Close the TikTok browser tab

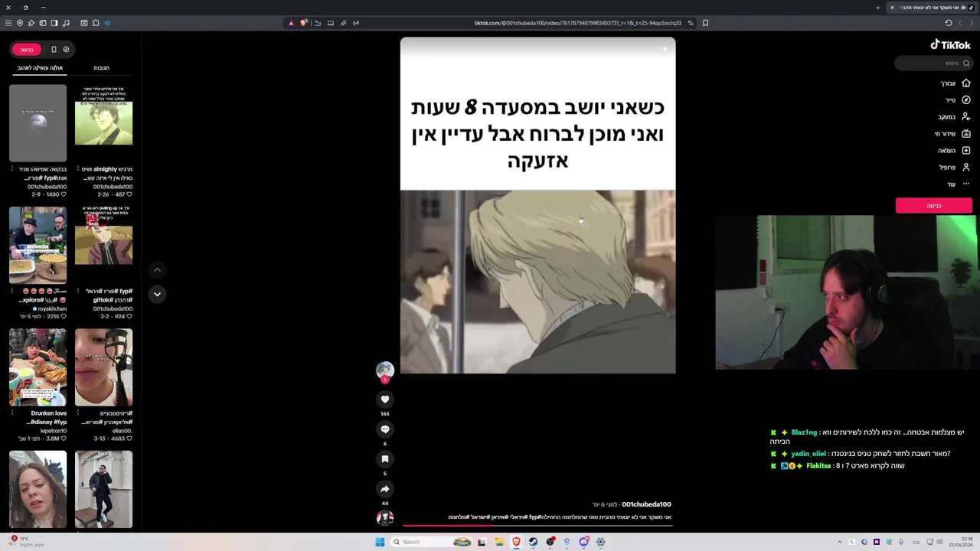pos(892,8)
